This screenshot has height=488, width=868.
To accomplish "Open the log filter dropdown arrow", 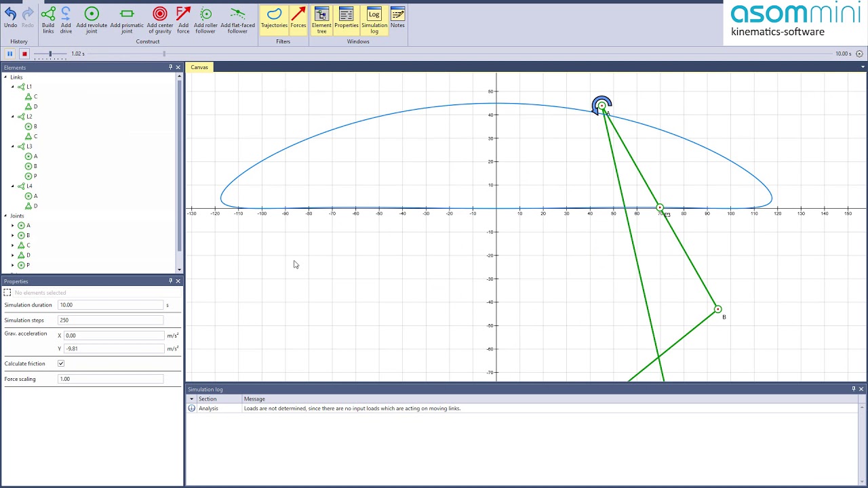I will pos(192,399).
